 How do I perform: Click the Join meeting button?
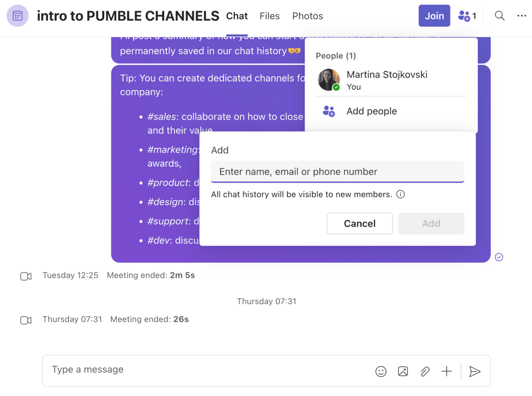point(434,16)
